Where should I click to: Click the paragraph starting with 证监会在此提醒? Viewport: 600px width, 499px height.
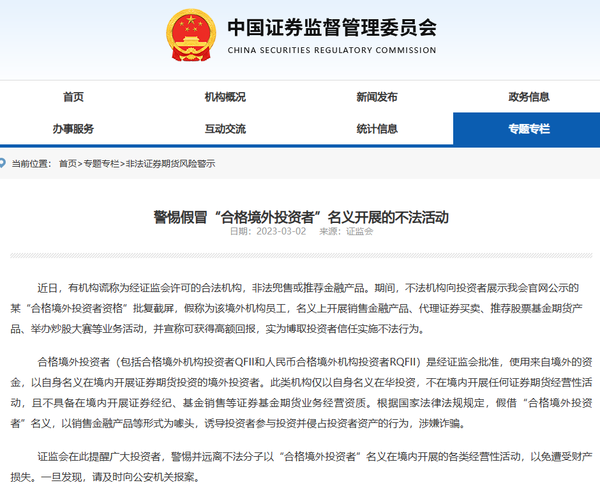click(300, 466)
